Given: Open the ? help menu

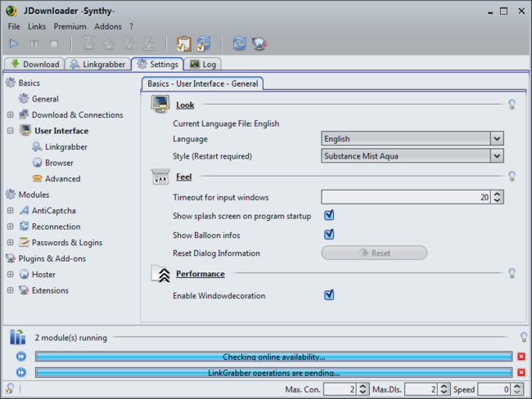Looking at the screenshot, I should (131, 26).
